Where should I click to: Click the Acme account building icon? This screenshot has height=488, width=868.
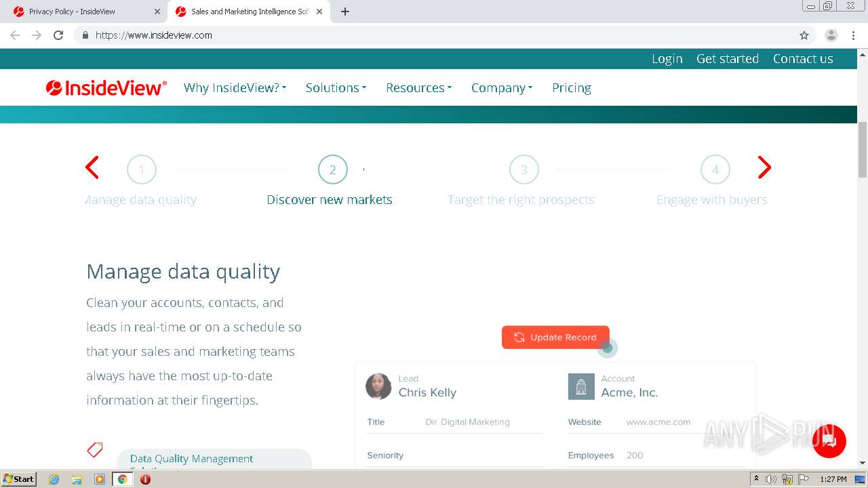point(580,386)
